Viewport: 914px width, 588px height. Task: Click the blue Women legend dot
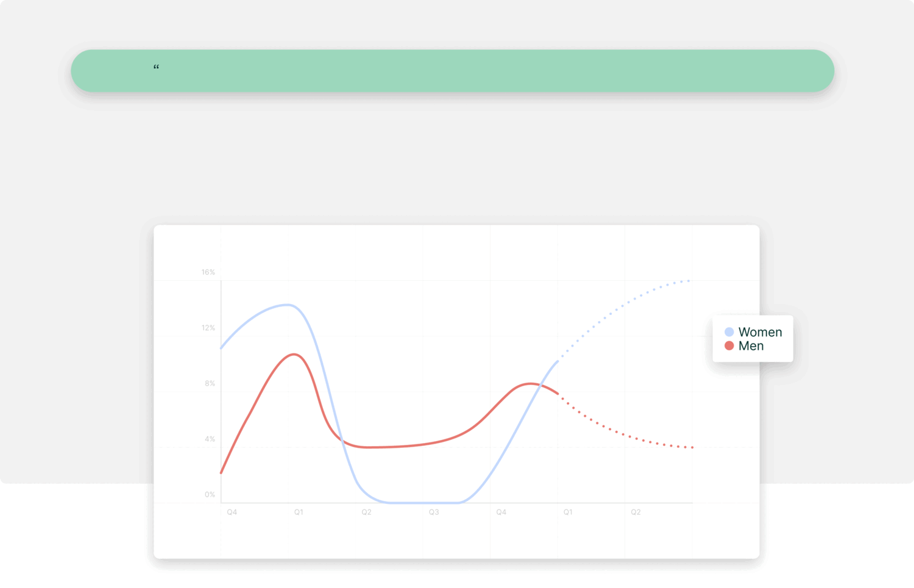tap(729, 332)
